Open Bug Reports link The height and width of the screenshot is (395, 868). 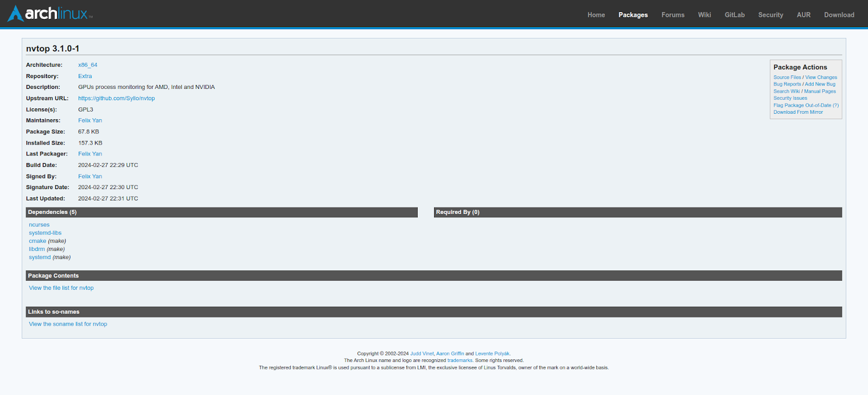[x=787, y=85]
